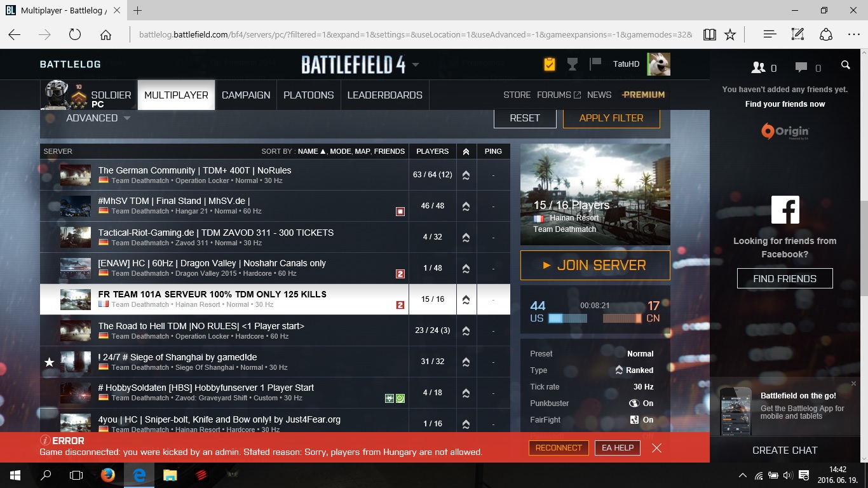The width and height of the screenshot is (868, 488).
Task: Open the Edge reading view icon
Action: 709,35
